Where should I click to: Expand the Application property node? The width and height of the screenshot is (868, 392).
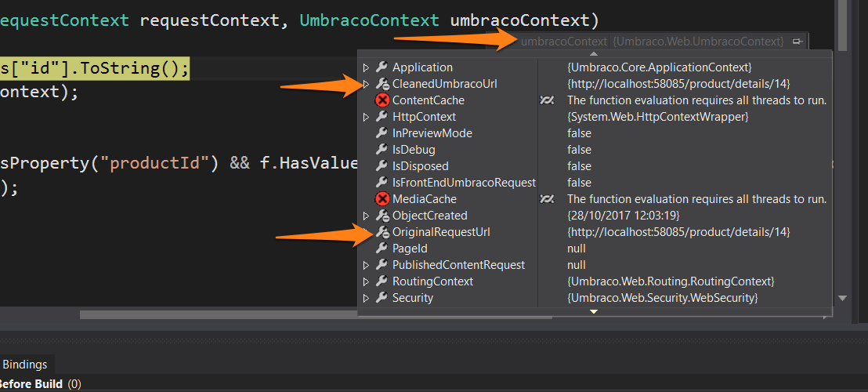pos(366,67)
